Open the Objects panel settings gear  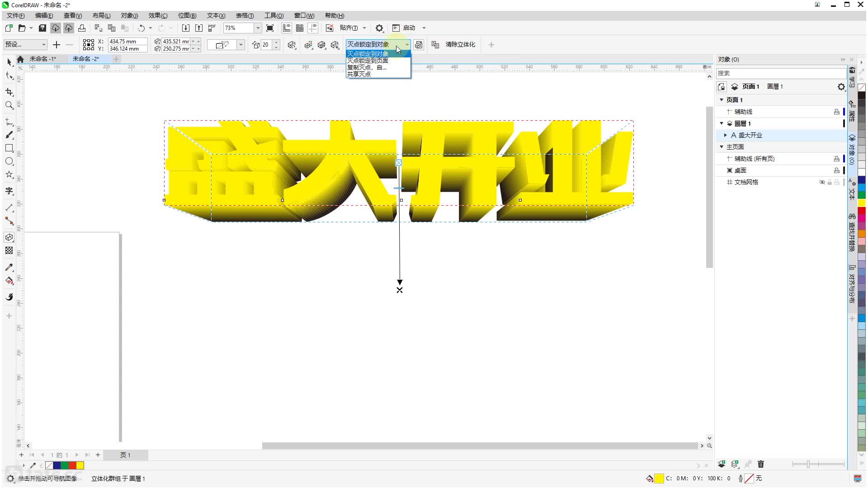(841, 87)
